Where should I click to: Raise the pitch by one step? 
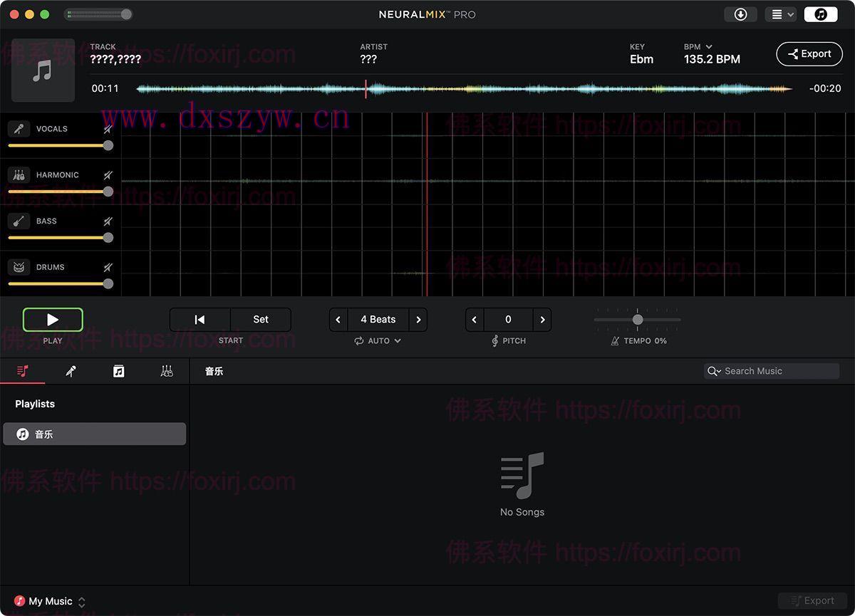coord(543,320)
